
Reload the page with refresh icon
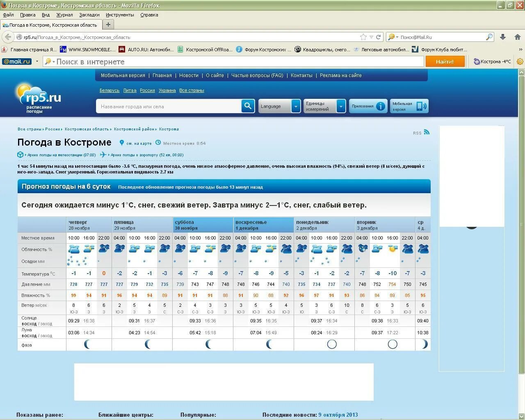point(379,37)
